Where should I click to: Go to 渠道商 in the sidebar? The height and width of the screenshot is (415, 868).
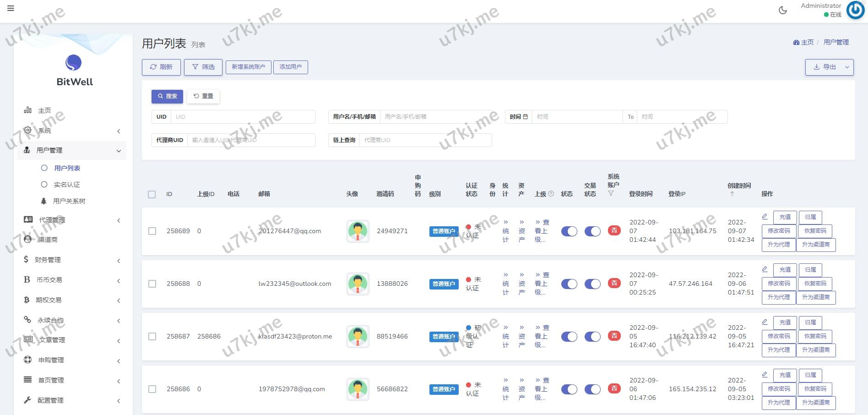pos(48,240)
